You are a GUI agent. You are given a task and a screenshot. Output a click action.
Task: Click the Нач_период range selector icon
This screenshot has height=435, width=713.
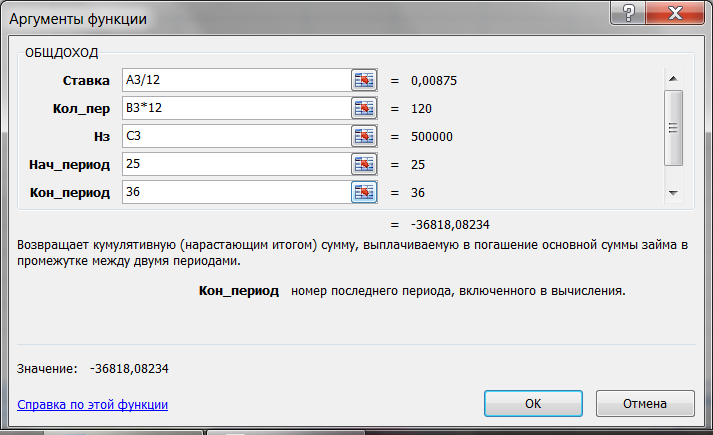tap(364, 165)
